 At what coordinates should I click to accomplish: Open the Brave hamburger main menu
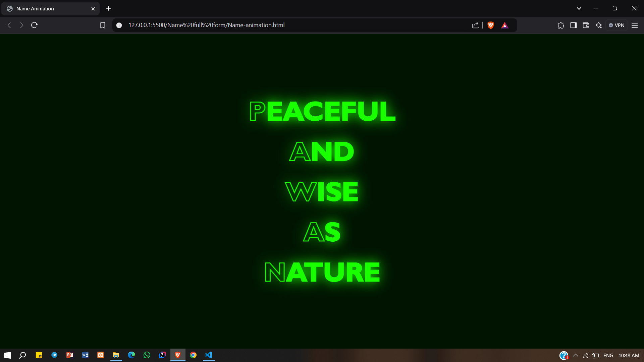[x=635, y=25]
